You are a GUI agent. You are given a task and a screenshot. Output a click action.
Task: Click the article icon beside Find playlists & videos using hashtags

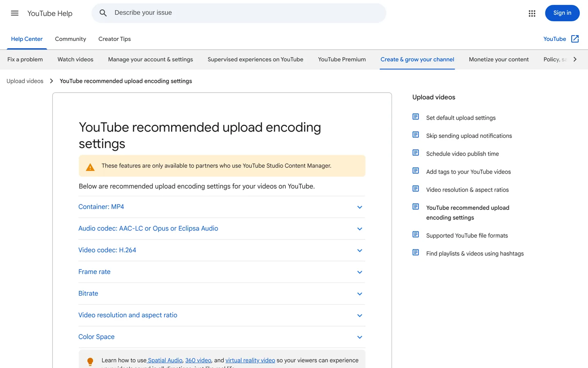coord(416,253)
